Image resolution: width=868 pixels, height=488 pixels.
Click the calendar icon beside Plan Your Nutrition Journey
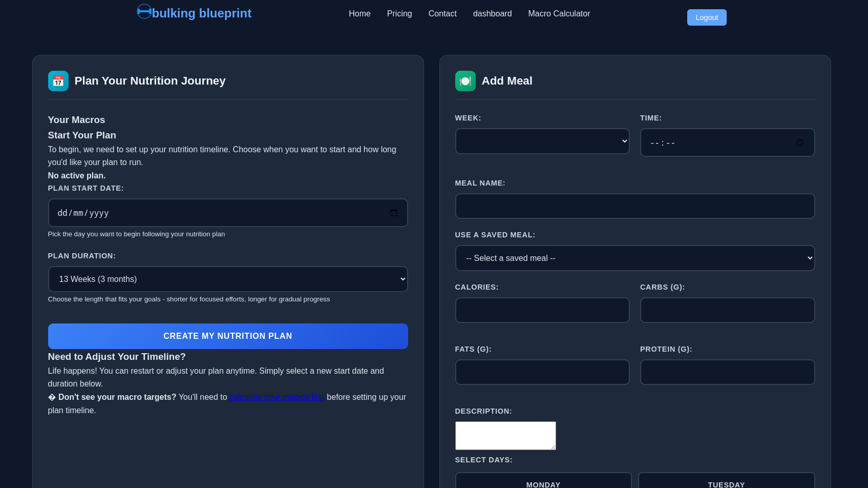pyautogui.click(x=58, y=81)
